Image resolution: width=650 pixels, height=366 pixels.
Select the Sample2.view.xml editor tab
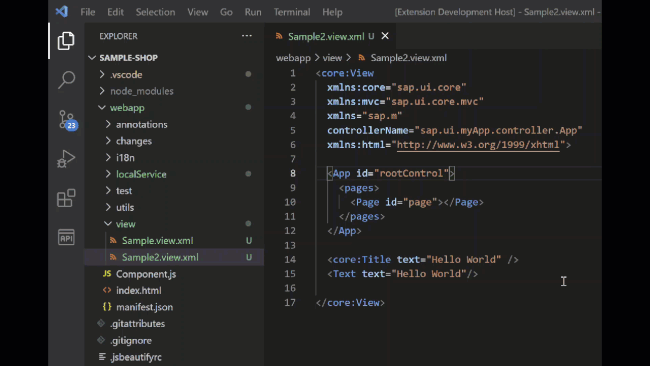point(326,36)
